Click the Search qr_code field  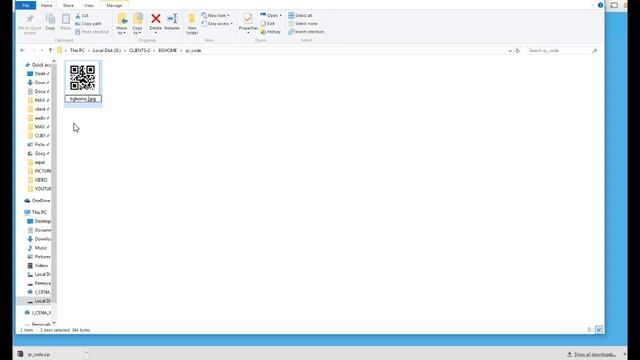point(562,51)
